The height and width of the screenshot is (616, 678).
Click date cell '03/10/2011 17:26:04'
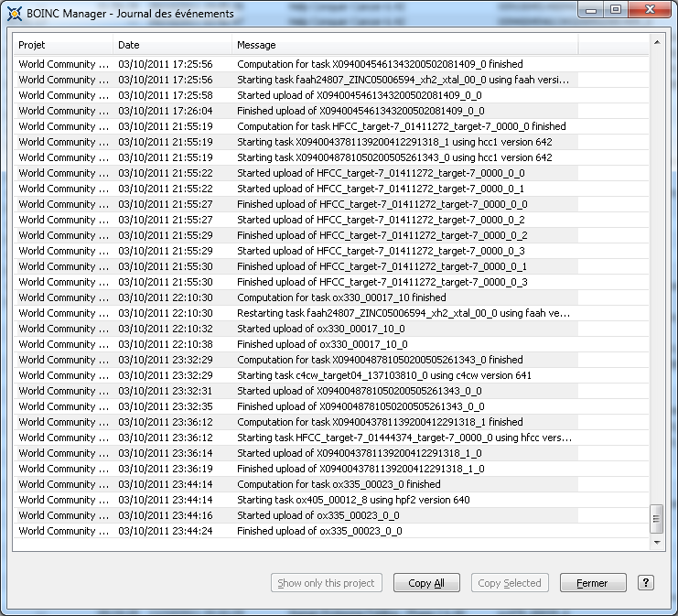click(166, 111)
